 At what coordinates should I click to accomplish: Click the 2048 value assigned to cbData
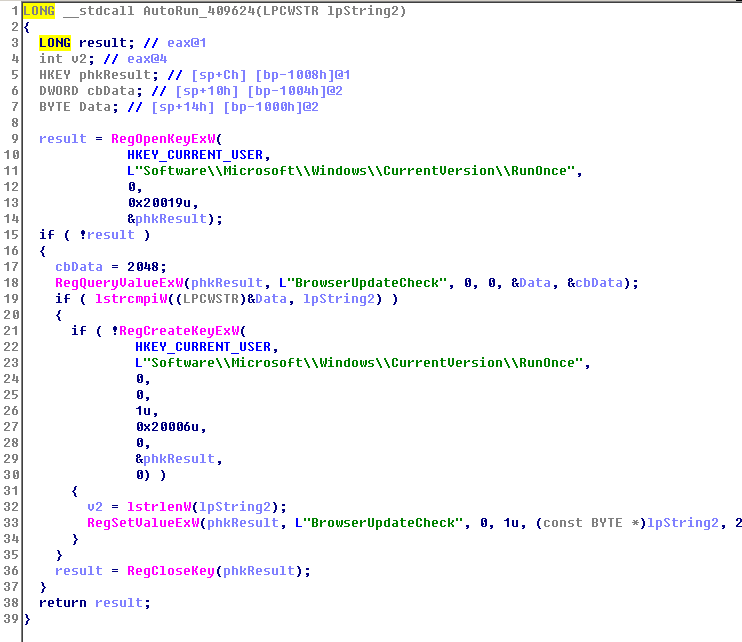tap(143, 267)
